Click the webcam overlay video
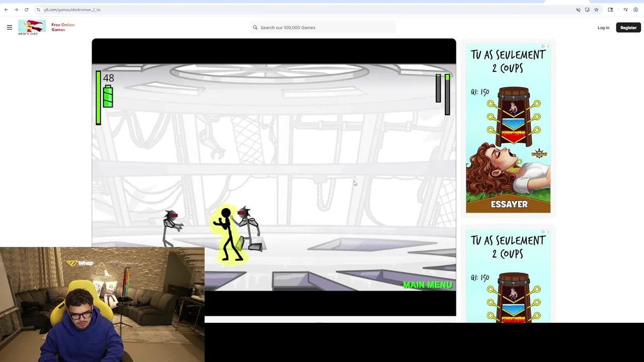Image resolution: width=644 pixels, height=362 pixels. tap(102, 305)
